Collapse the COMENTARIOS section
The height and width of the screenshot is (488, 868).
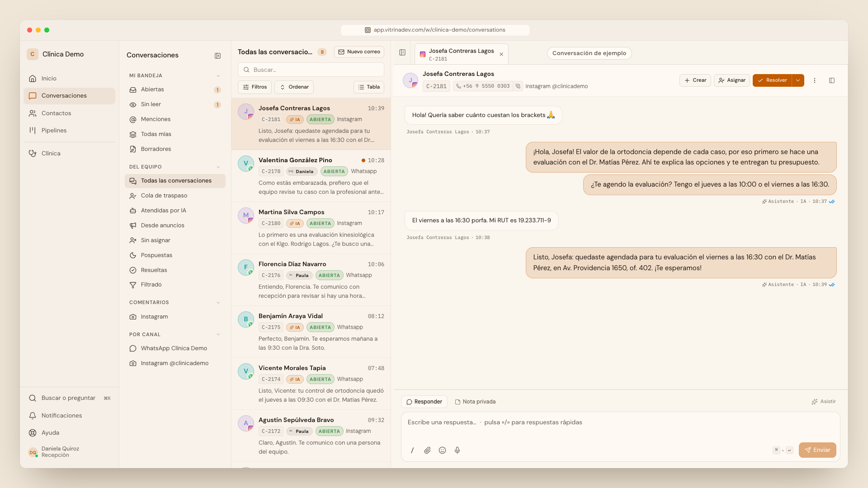(x=218, y=303)
